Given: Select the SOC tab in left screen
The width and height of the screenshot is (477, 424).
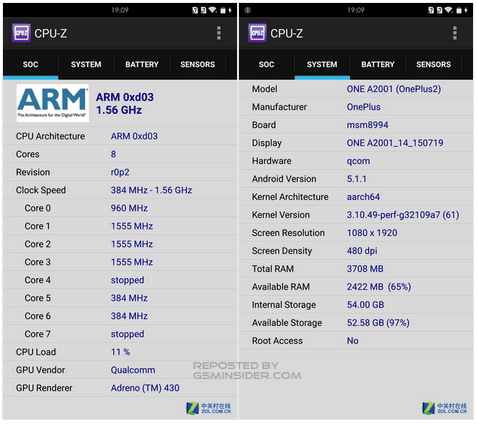Looking at the screenshot, I should [x=31, y=64].
